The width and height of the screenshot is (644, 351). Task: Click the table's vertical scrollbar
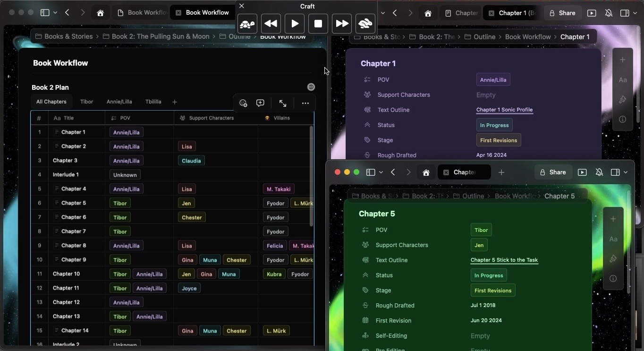point(311,176)
